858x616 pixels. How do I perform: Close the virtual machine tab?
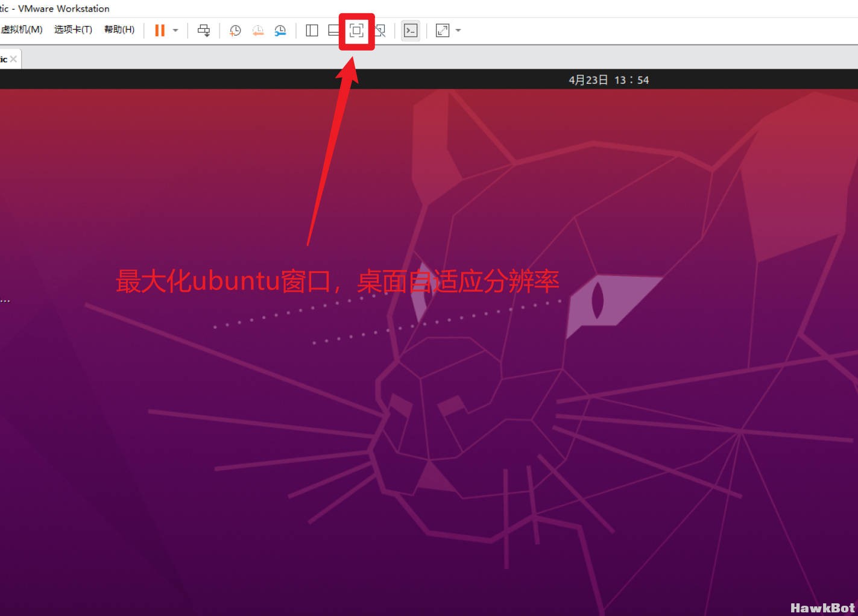(x=13, y=59)
